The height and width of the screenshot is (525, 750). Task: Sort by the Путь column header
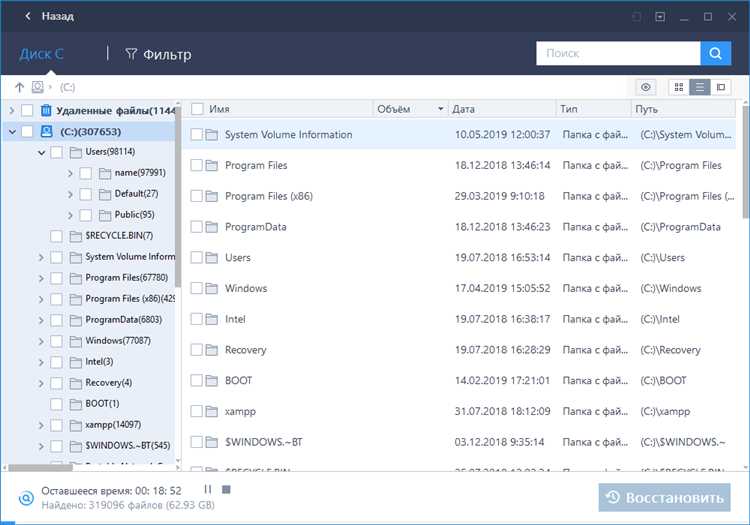pos(646,109)
